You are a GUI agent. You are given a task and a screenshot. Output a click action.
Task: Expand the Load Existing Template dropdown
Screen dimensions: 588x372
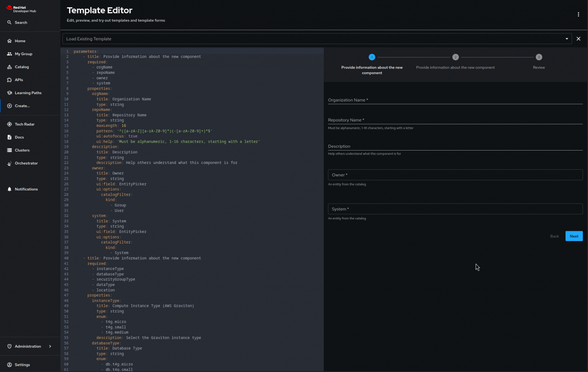pos(566,39)
